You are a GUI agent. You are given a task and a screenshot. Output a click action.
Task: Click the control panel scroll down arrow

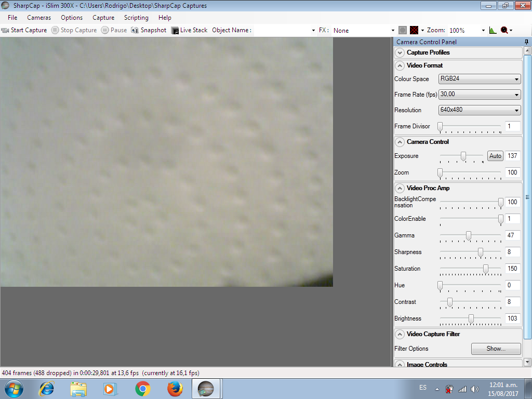pos(527,362)
